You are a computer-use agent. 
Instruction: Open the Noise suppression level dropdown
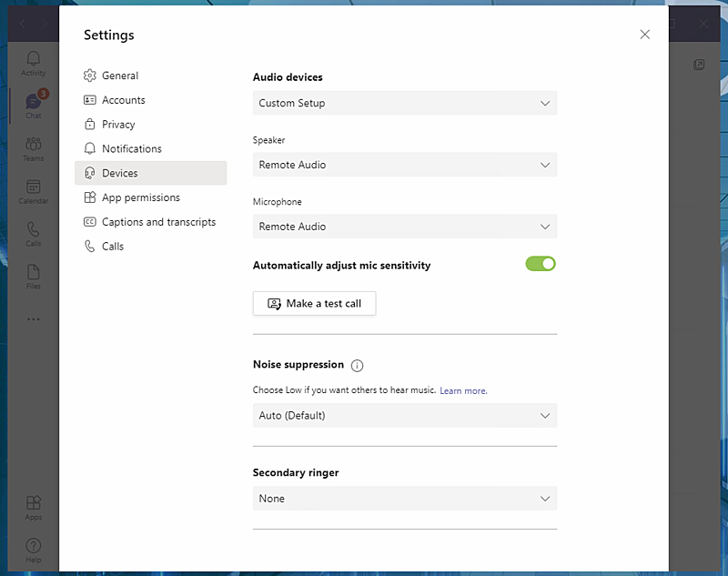[405, 415]
